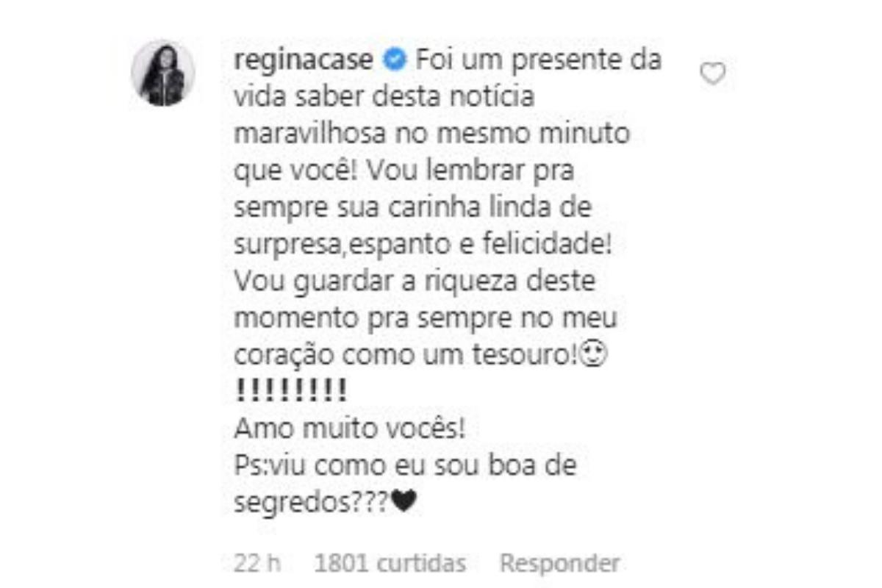Click the black heart emoji after segredos

point(405,503)
